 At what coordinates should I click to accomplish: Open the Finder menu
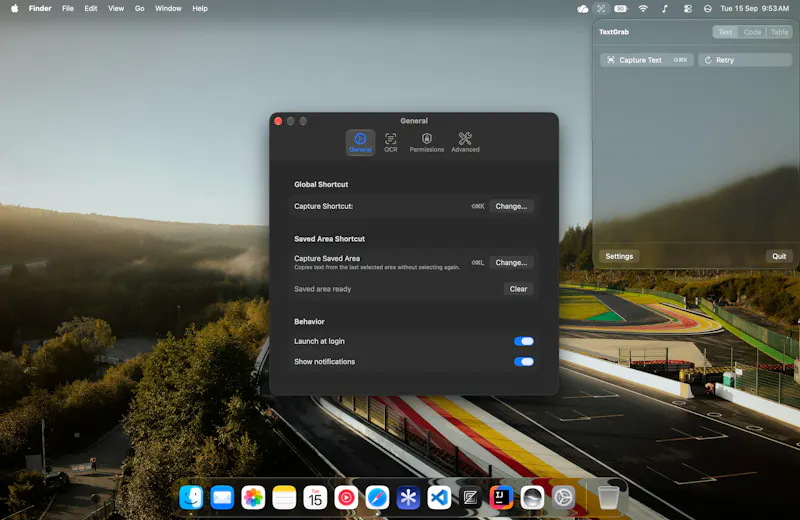tap(40, 8)
